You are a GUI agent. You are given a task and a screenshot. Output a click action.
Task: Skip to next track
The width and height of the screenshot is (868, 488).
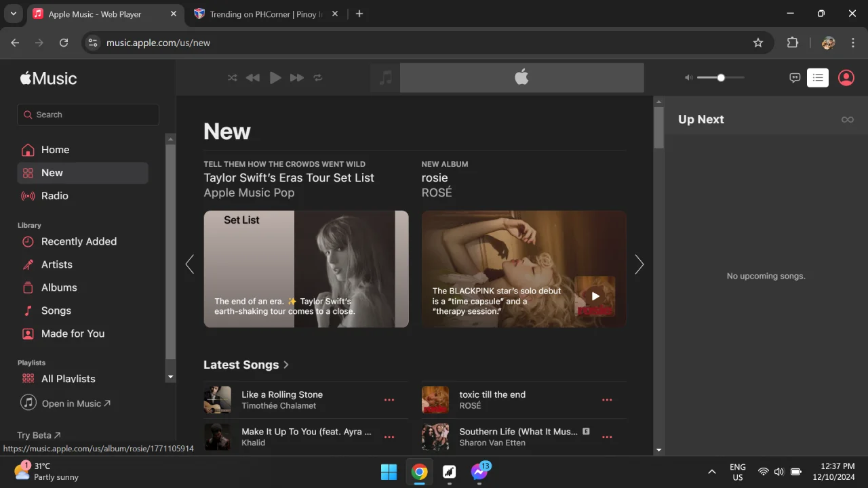tap(297, 78)
